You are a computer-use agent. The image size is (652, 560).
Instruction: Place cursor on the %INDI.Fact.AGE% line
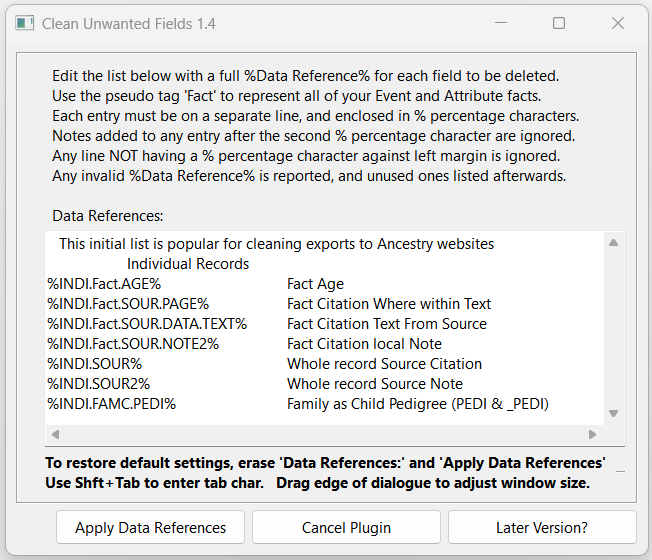(104, 284)
